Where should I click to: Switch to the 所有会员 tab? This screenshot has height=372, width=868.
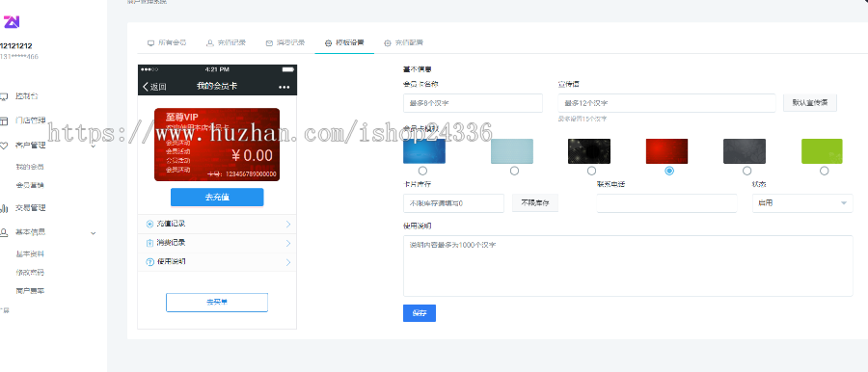pyautogui.click(x=167, y=42)
